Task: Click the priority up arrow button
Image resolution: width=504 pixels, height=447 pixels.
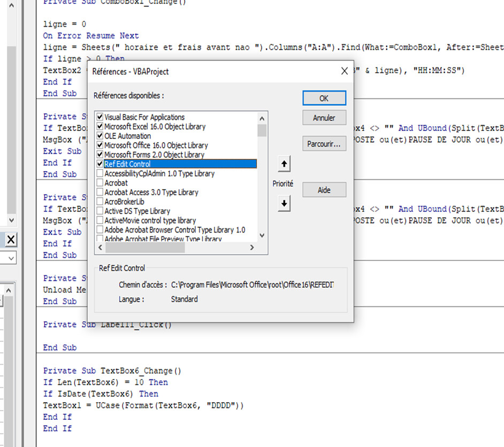Action: click(x=284, y=165)
